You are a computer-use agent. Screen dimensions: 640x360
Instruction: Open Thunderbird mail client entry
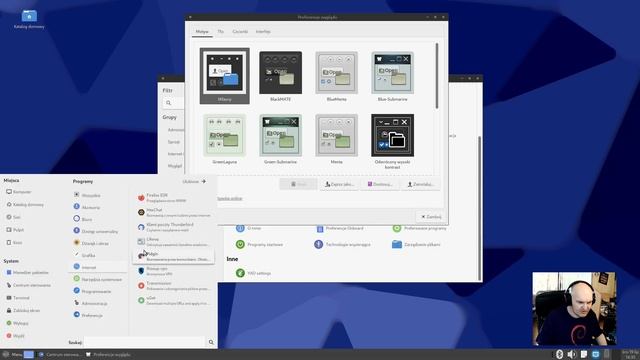click(x=173, y=227)
